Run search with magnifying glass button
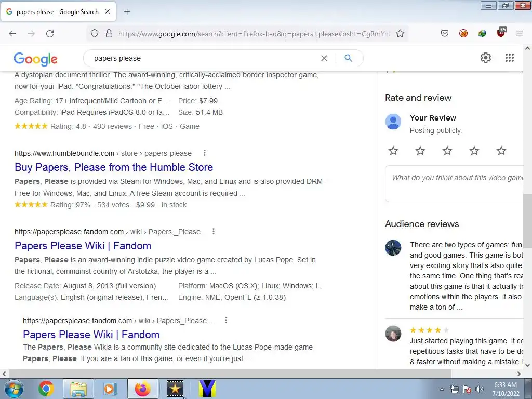The height and width of the screenshot is (399, 532). pos(348,58)
